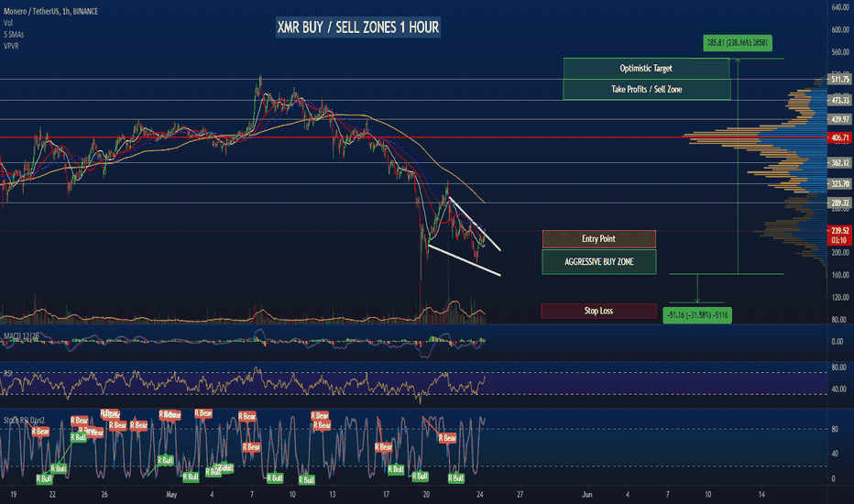Click 560.00 on the price axis
The width and height of the screenshot is (854, 504).
click(840, 52)
